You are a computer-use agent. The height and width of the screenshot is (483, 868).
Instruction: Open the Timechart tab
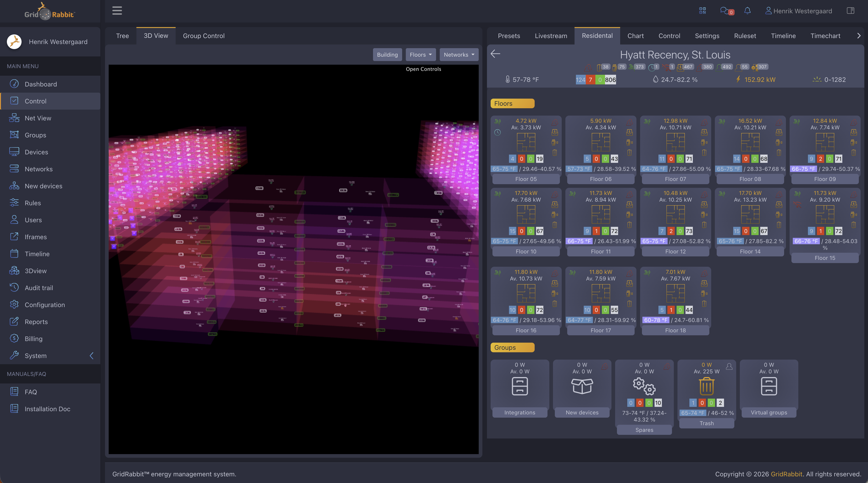point(825,36)
